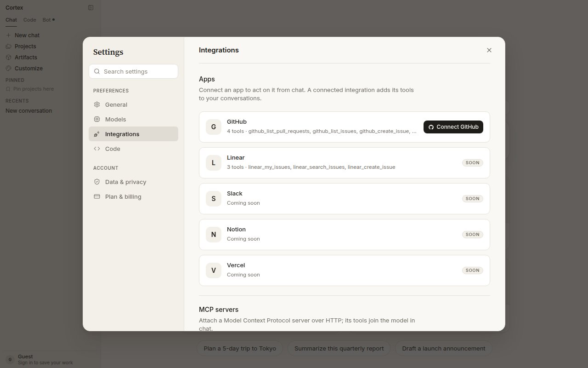This screenshot has height=368, width=588.
Task: Click the SOON badge for Notion
Action: (x=472, y=235)
